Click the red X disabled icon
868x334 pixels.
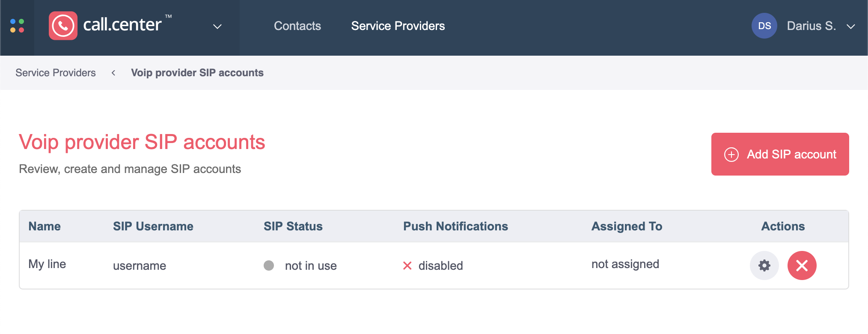pos(407,266)
